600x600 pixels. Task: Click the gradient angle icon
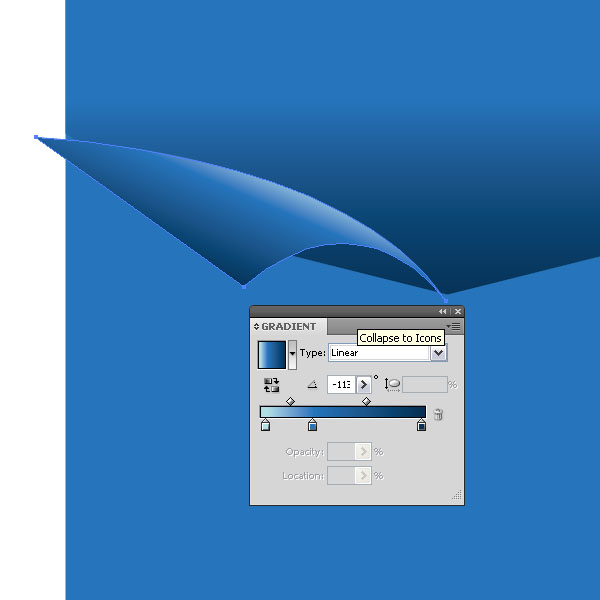[x=312, y=384]
